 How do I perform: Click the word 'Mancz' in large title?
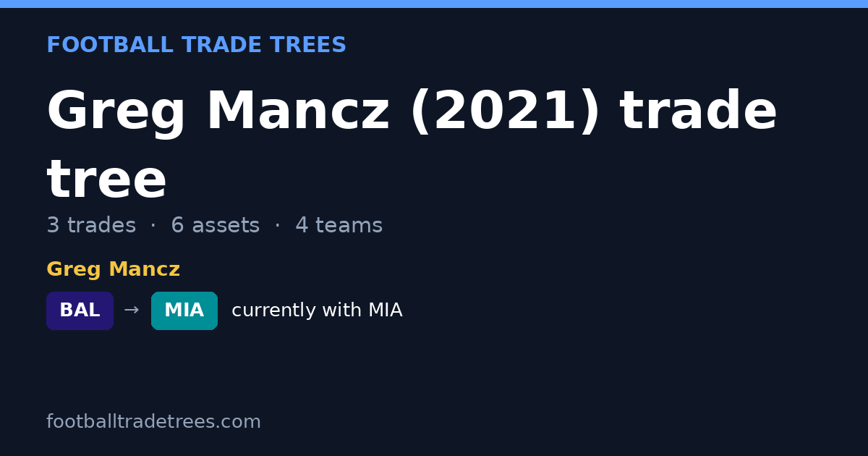pos(298,112)
